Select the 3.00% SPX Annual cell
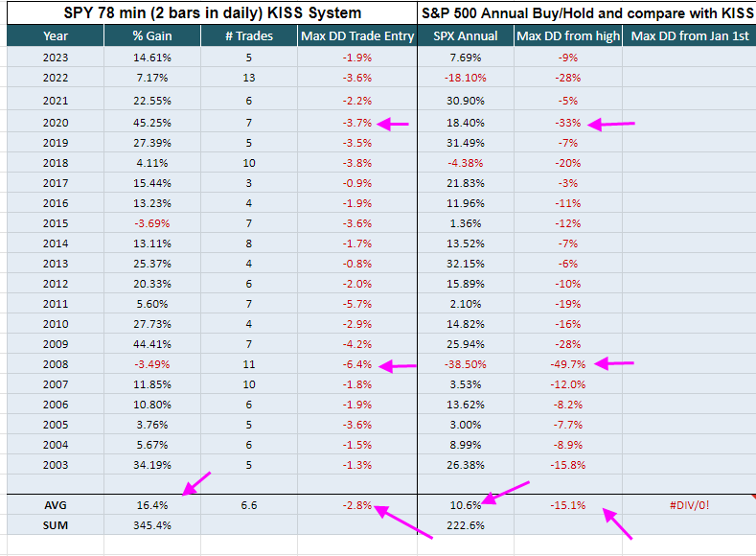Viewport: 756px width, 556px height. click(466, 425)
